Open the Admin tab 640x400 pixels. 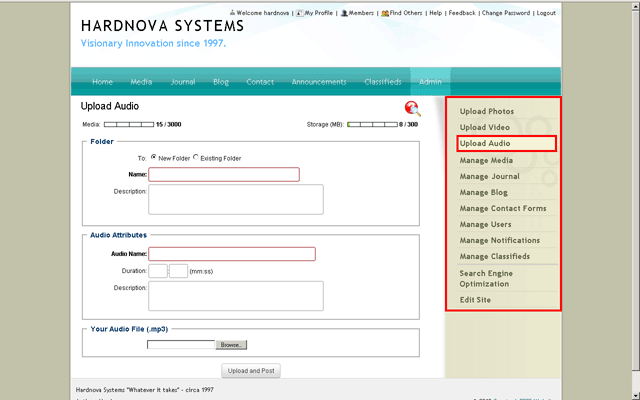(430, 82)
